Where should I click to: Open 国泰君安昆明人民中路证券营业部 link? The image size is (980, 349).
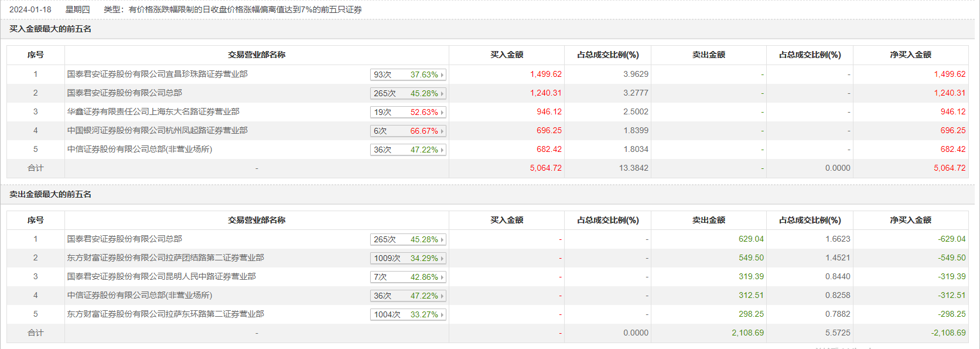click(161, 277)
